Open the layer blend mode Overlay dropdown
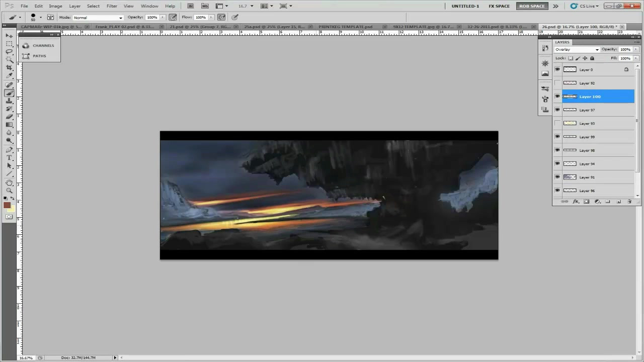 [577, 49]
